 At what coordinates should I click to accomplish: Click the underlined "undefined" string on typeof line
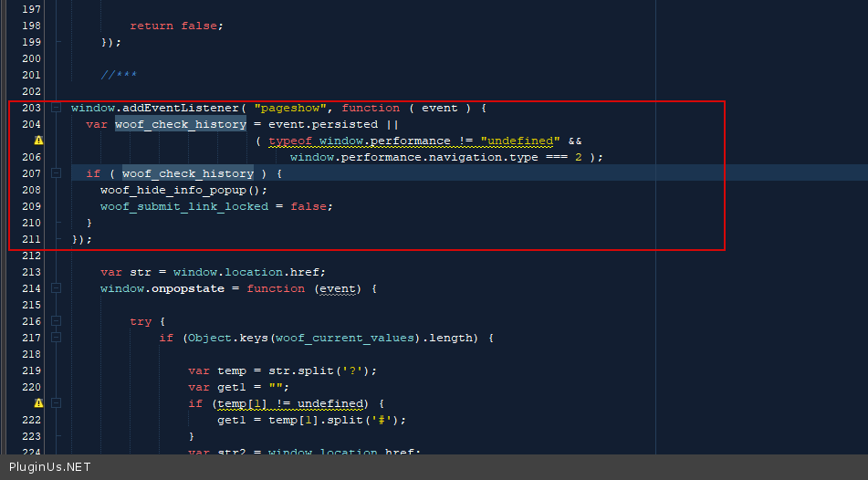520,141
